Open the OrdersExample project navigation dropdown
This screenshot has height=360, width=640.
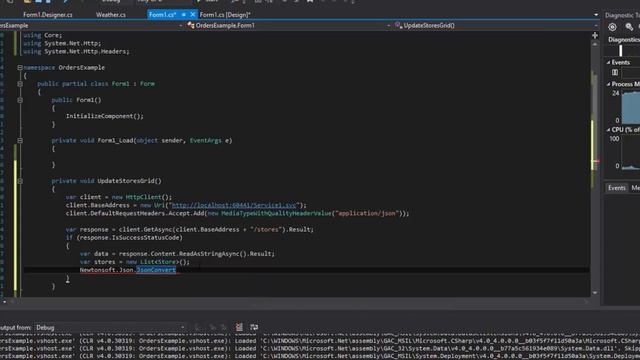[x=92, y=25]
